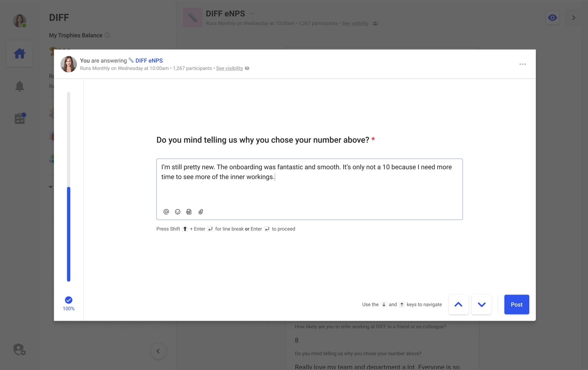Open notifications via the bell icon
This screenshot has width=588, height=370.
(x=19, y=86)
